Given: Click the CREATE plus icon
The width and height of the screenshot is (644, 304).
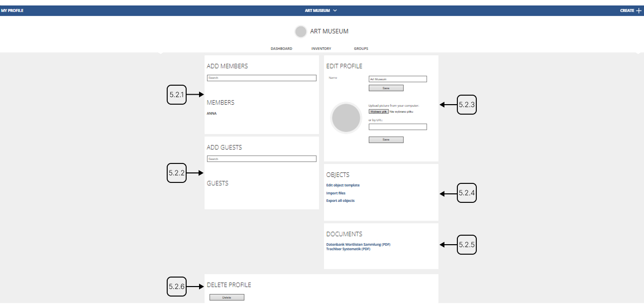Looking at the screenshot, I should [x=639, y=10].
